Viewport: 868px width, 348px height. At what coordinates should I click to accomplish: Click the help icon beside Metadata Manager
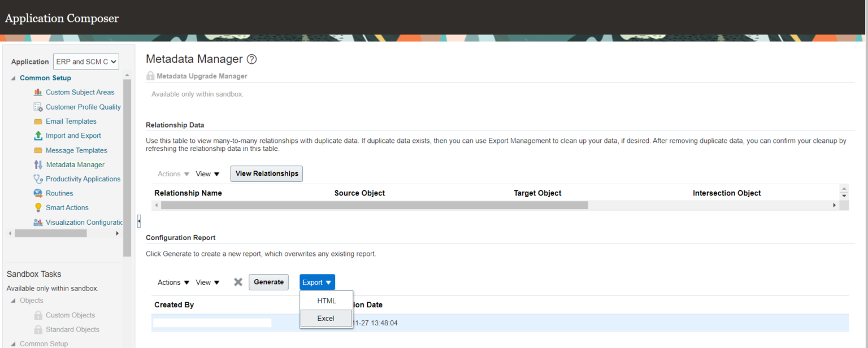(x=252, y=59)
